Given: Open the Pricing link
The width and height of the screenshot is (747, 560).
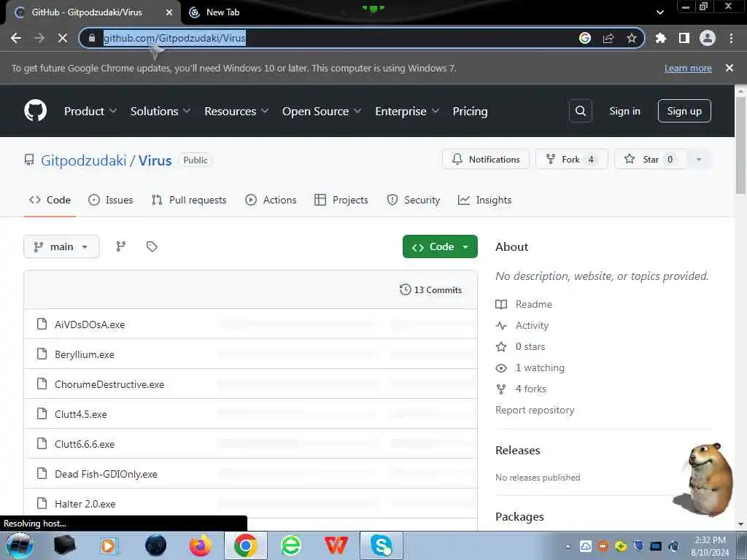Looking at the screenshot, I should click(x=470, y=111).
